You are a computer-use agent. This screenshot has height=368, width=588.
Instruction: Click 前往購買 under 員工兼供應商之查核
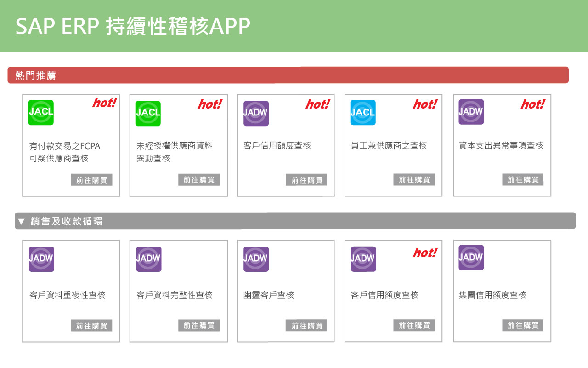click(414, 180)
